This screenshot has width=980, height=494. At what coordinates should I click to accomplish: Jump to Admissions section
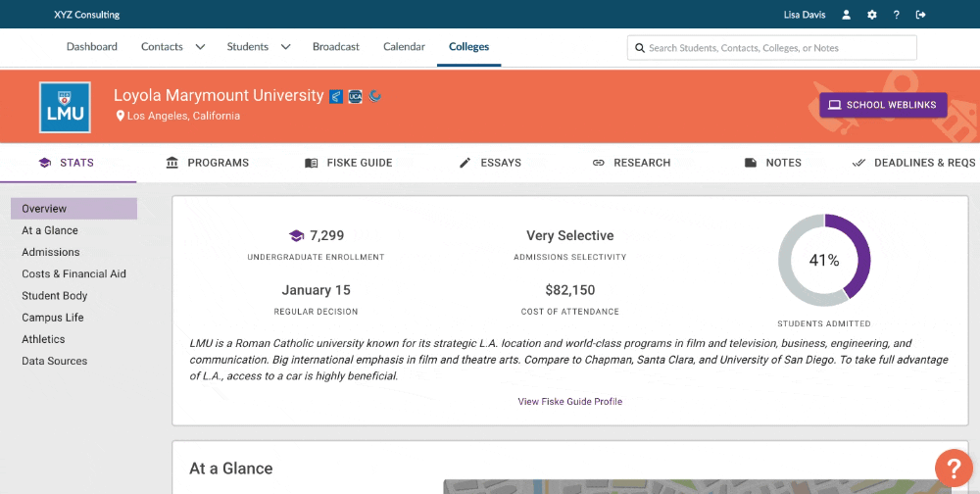51,252
